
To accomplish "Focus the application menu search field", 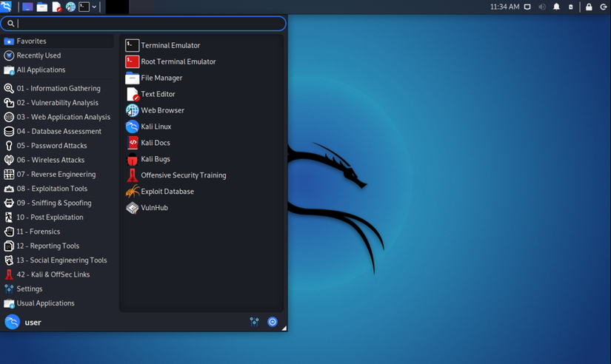I will click(x=144, y=24).
